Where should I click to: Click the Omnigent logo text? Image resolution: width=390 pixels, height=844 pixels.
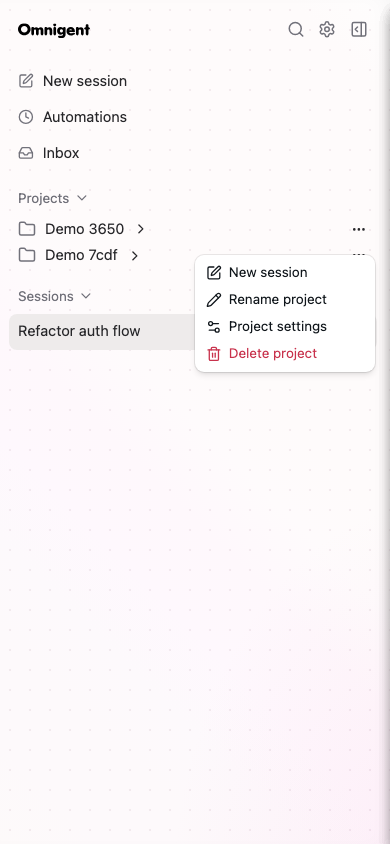click(x=54, y=30)
